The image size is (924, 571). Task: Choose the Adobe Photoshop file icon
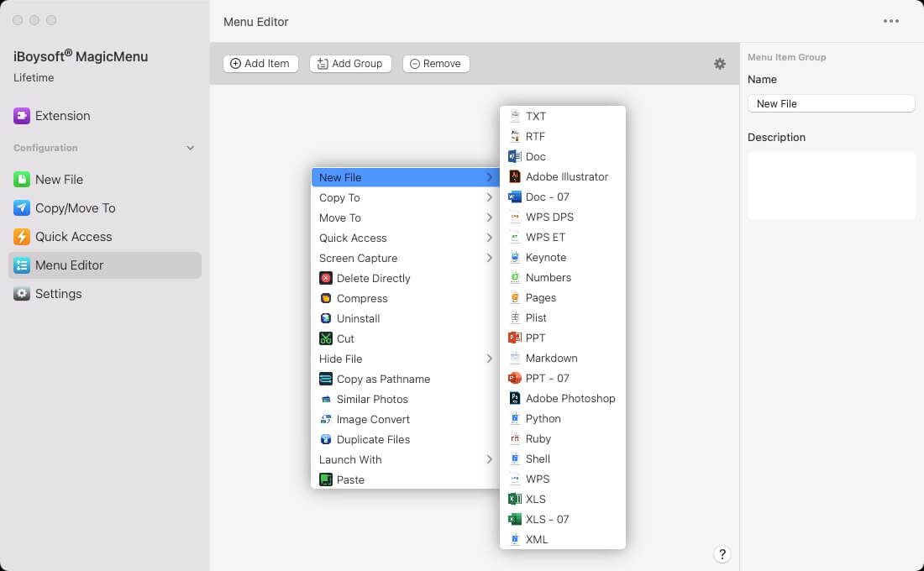click(515, 398)
